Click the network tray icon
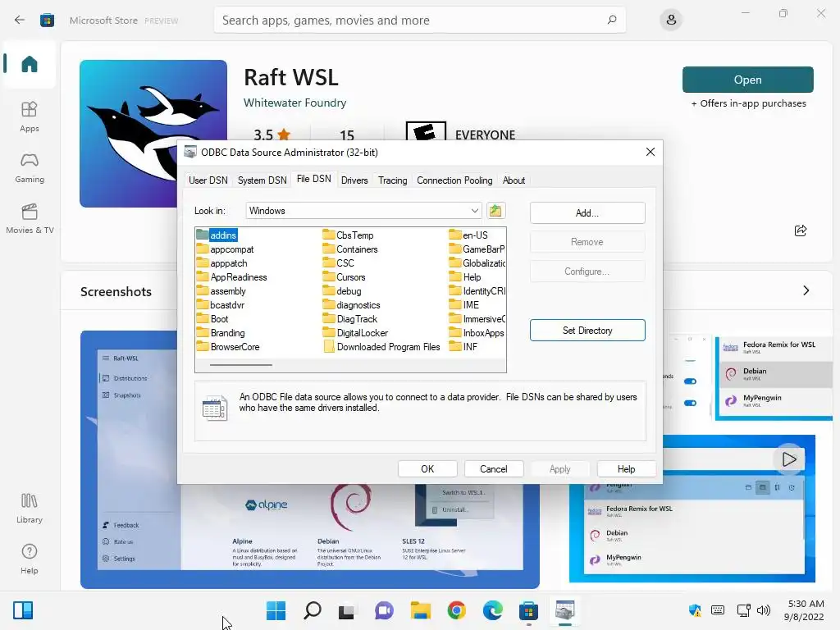Viewport: 840px width, 630px height. [743, 610]
